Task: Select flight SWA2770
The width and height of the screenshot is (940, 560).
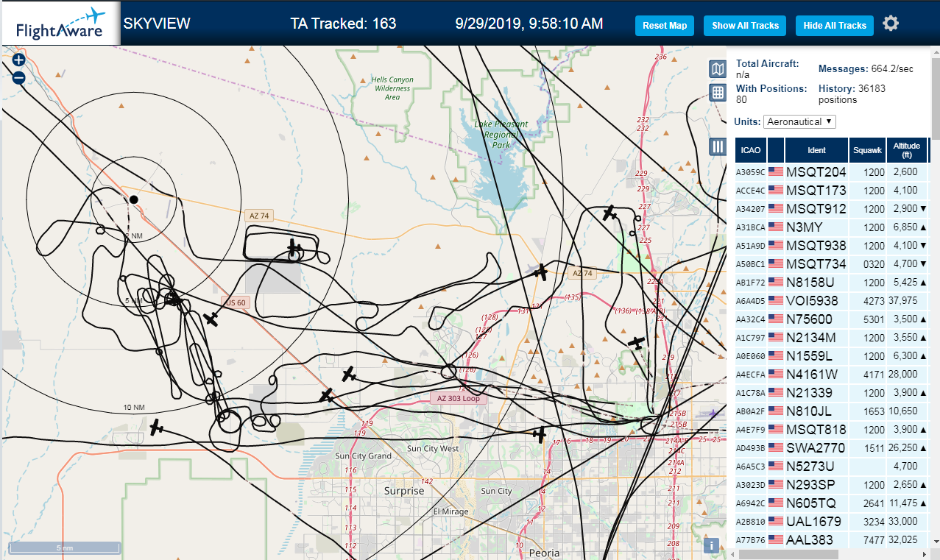Action: [832, 448]
